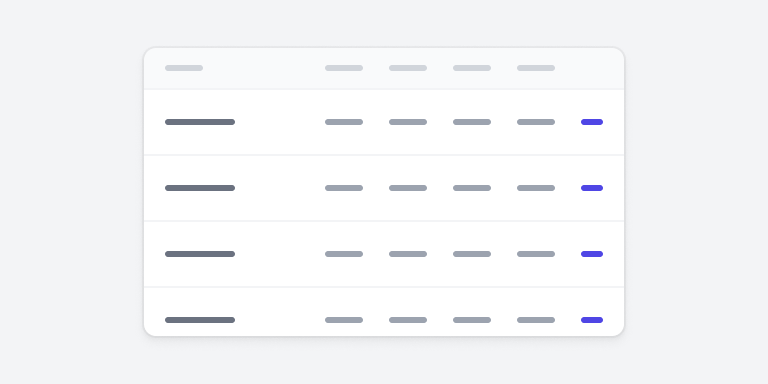Click the first column header placeholder
Image resolution: width=768 pixels, height=384 pixels.
point(184,68)
